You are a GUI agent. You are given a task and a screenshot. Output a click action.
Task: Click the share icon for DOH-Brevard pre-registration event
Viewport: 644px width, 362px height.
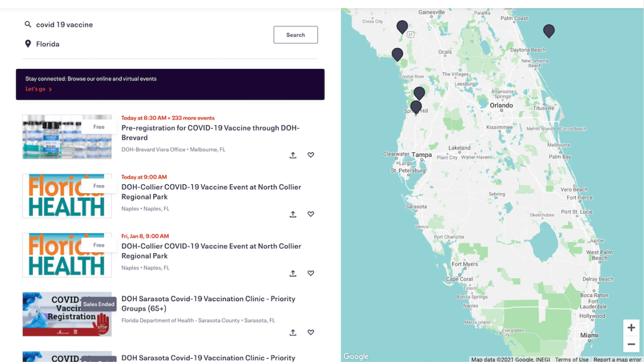tap(293, 155)
